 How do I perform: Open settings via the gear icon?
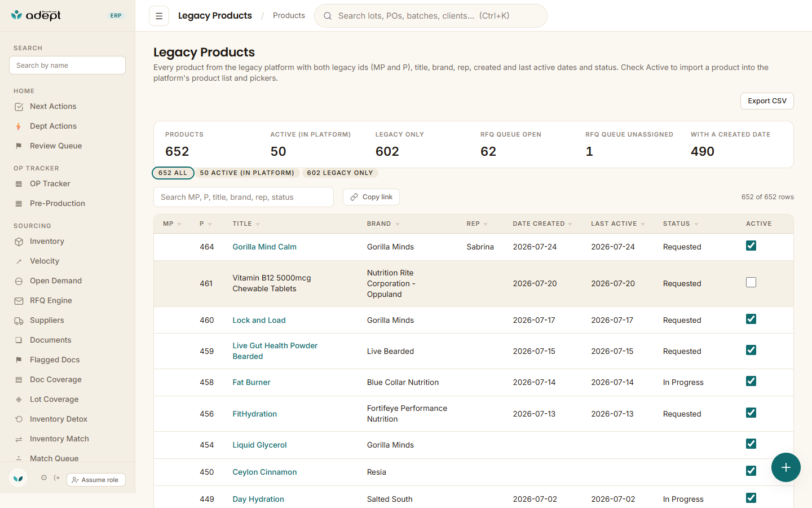point(44,478)
